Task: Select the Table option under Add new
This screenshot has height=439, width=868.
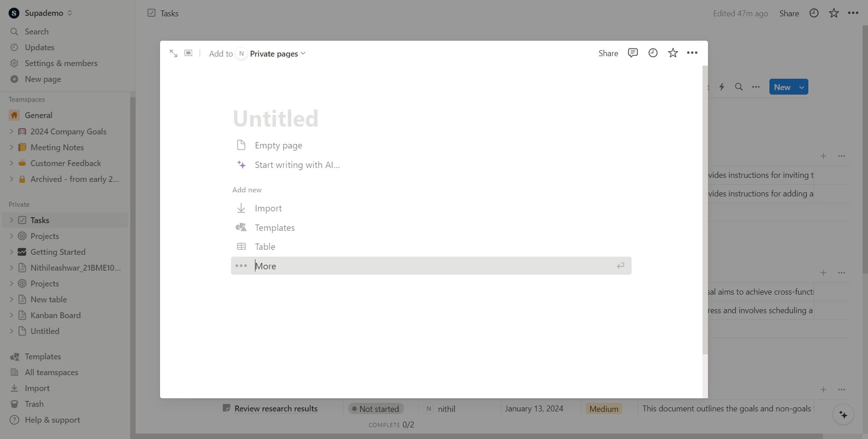Action: [265, 247]
